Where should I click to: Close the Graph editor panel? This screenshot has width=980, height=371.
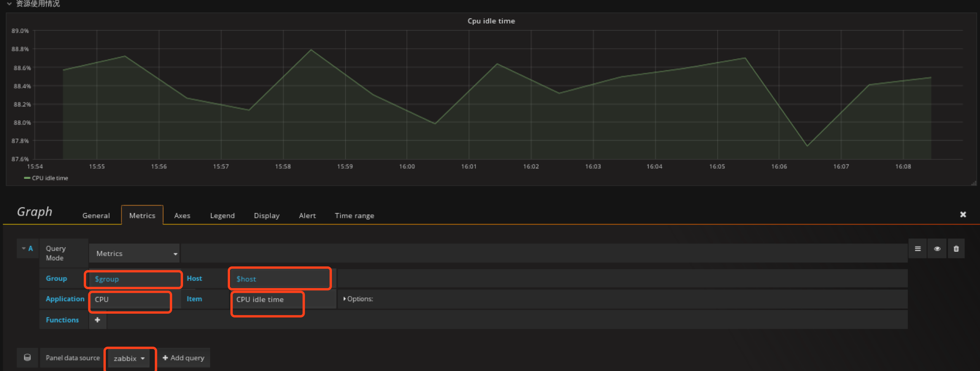[963, 215]
